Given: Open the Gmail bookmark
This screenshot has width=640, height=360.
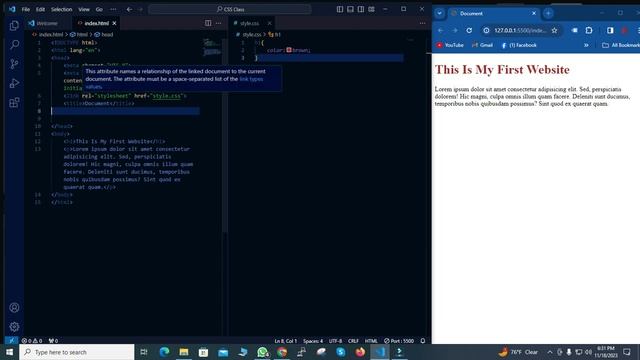Looking at the screenshot, I should 482,45.
